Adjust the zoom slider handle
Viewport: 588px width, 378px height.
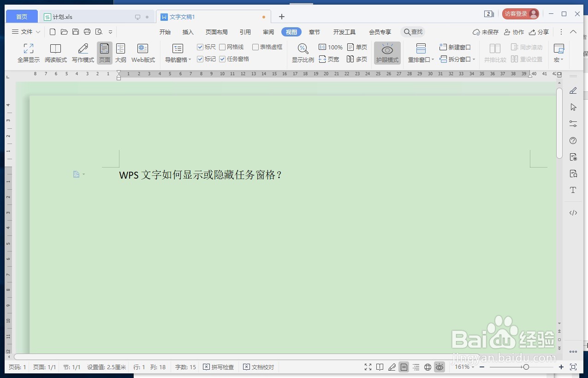pyautogui.click(x=526, y=367)
